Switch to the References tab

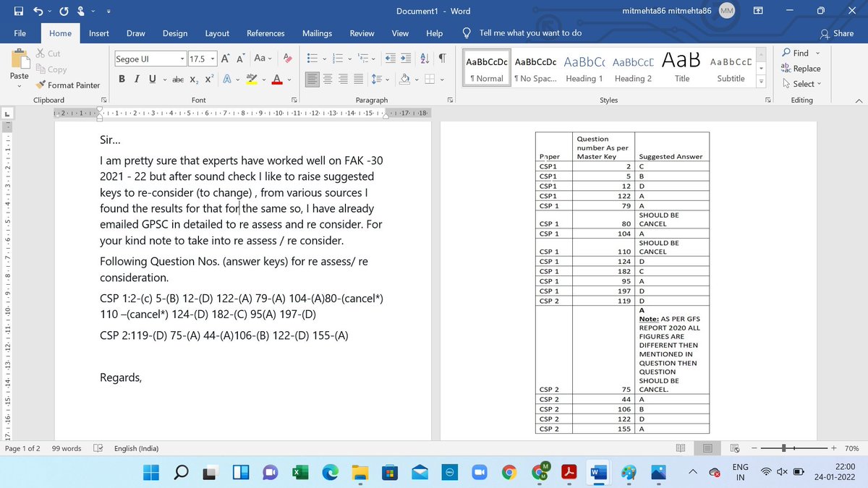click(x=265, y=33)
